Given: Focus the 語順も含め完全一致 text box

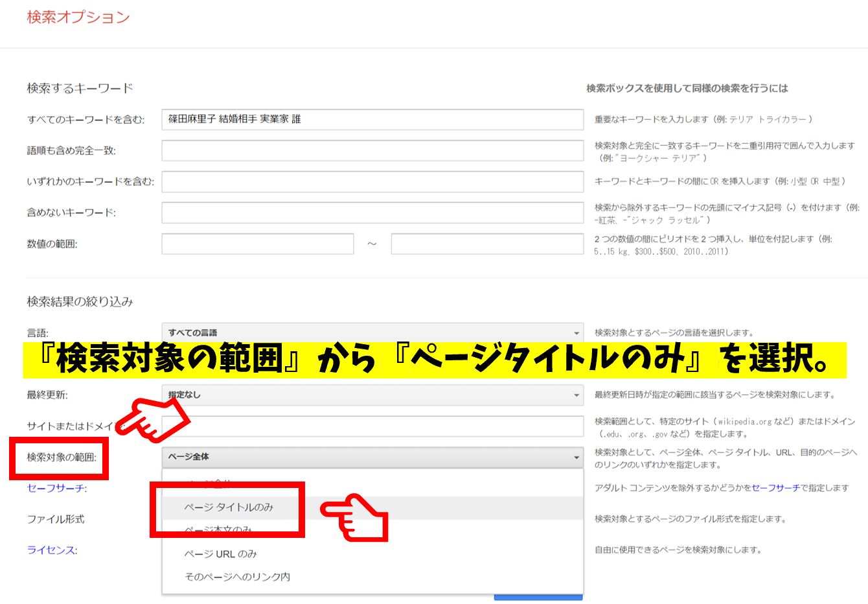Looking at the screenshot, I should [372, 150].
